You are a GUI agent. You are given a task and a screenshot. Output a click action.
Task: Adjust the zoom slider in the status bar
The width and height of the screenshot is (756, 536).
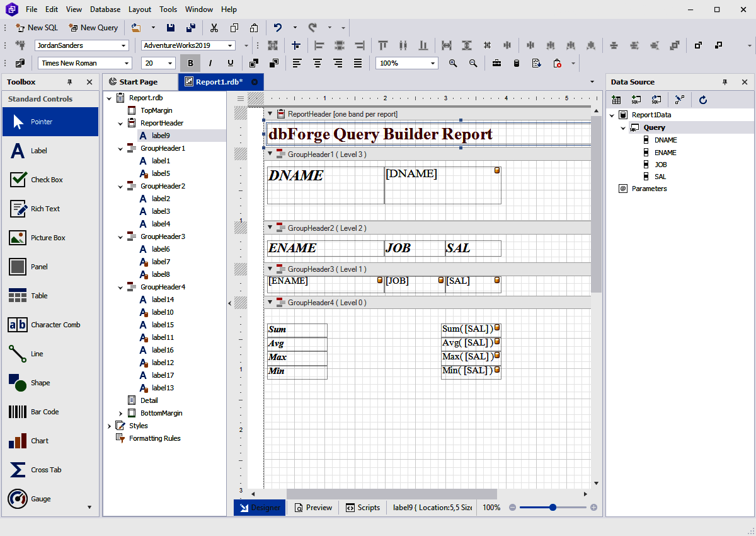tap(553, 507)
